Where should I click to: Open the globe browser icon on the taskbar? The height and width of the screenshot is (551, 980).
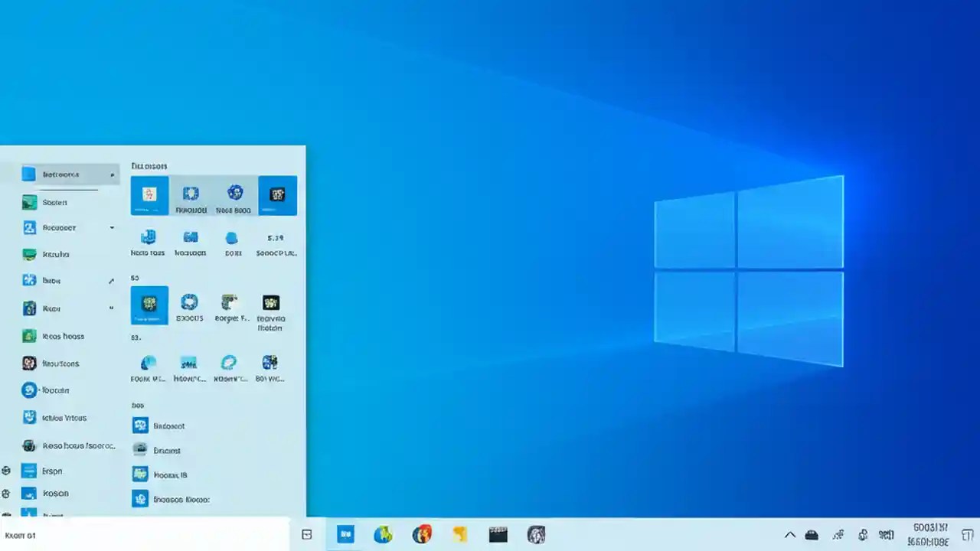tap(384, 534)
